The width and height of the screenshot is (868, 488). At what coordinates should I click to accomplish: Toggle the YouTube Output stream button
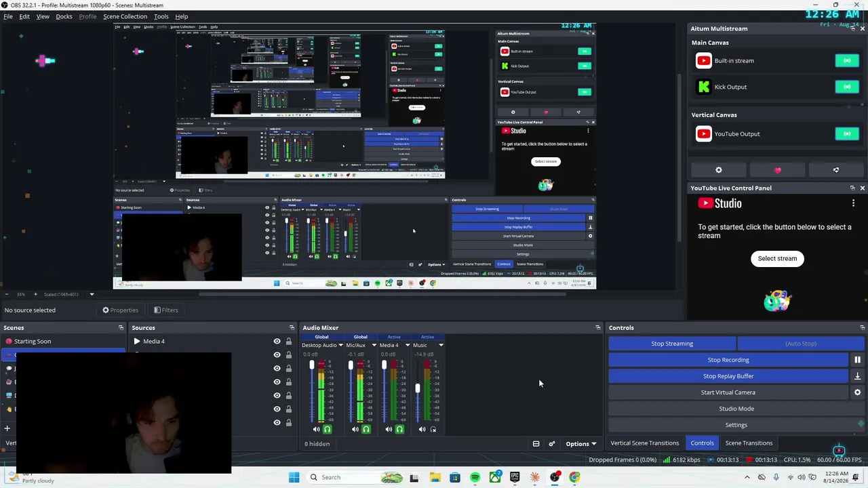[847, 134]
